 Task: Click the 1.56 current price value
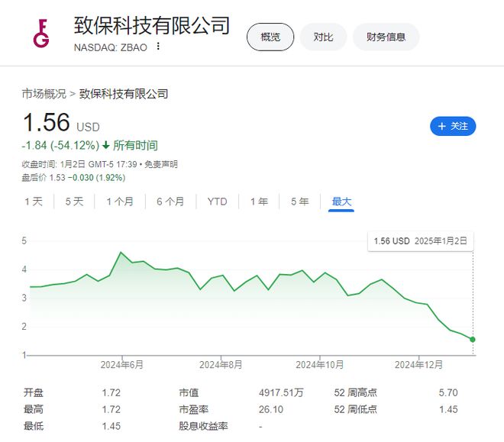[x=47, y=122]
